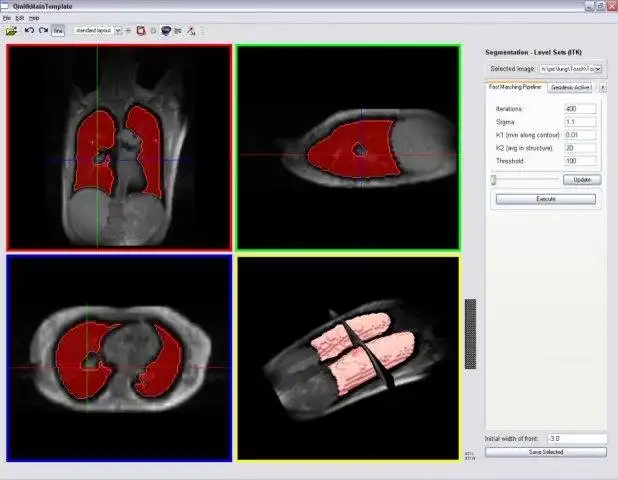Click the undo arrow icon

(x=29, y=30)
